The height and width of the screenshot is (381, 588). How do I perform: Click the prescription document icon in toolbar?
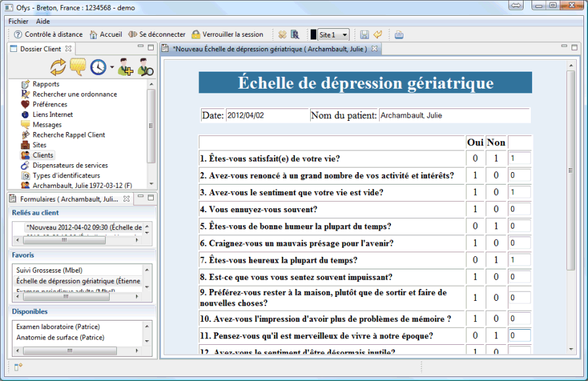[295, 35]
